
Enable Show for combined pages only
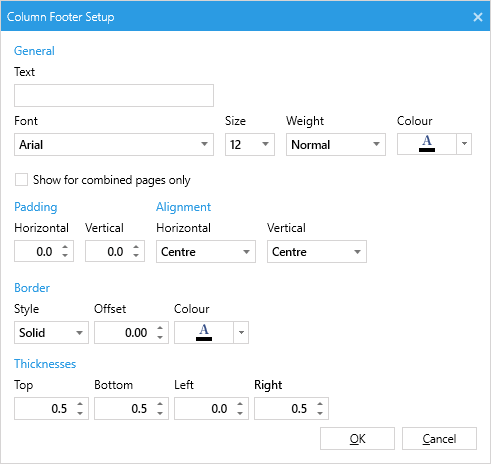[x=21, y=180]
